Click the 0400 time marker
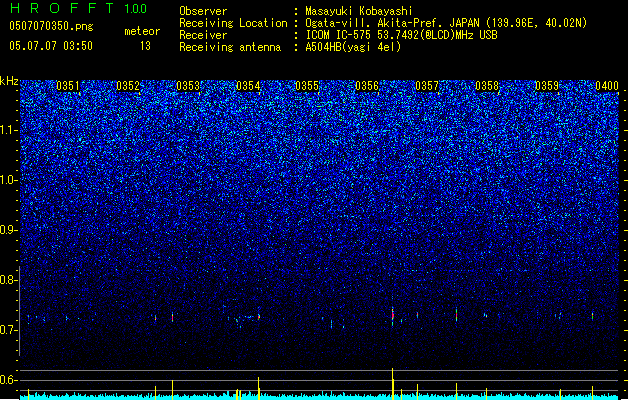The width and height of the screenshot is (629, 400). click(607, 86)
